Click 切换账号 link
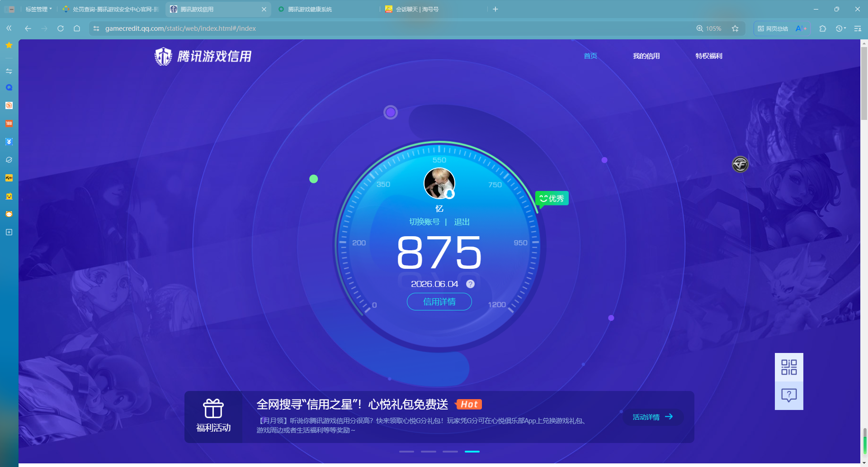Viewport: 868px width, 467px height. click(x=425, y=222)
